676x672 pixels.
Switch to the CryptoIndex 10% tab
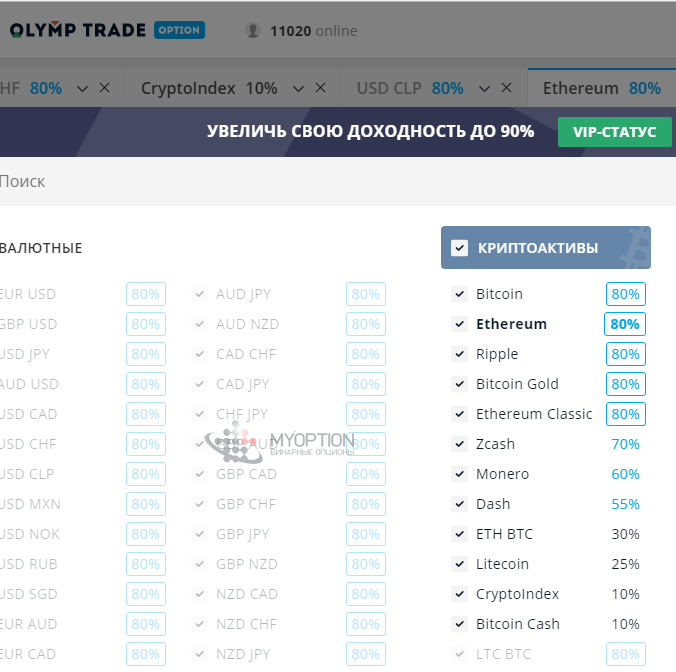209,88
